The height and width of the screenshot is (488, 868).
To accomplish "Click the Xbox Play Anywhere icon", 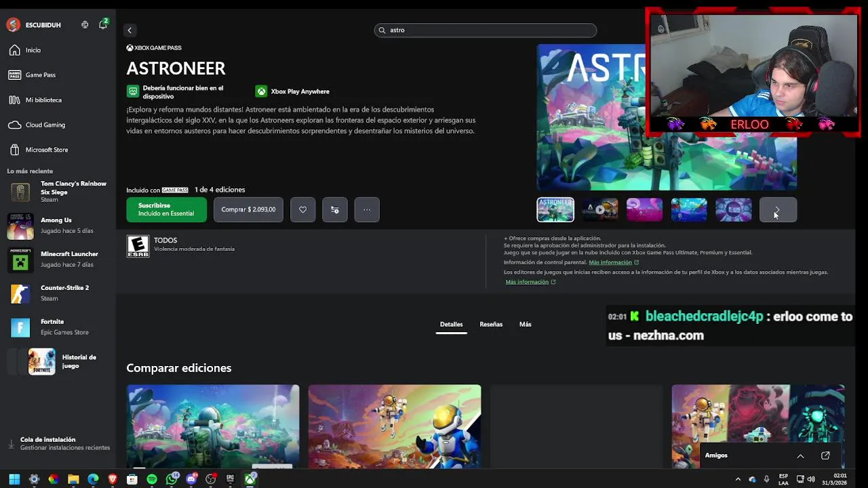I will tap(261, 91).
